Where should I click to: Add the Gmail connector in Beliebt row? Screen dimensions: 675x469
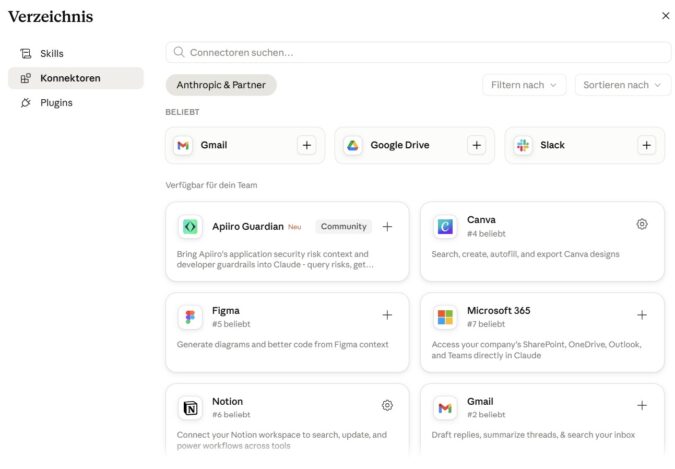pos(307,145)
